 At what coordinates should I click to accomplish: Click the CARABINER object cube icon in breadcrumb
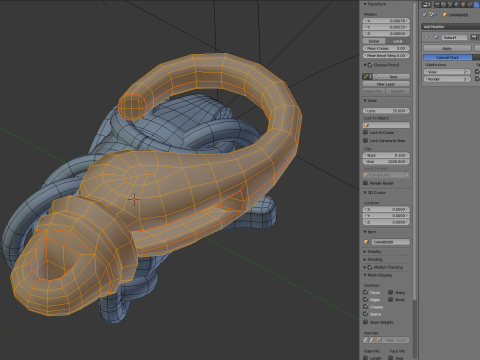445,15
